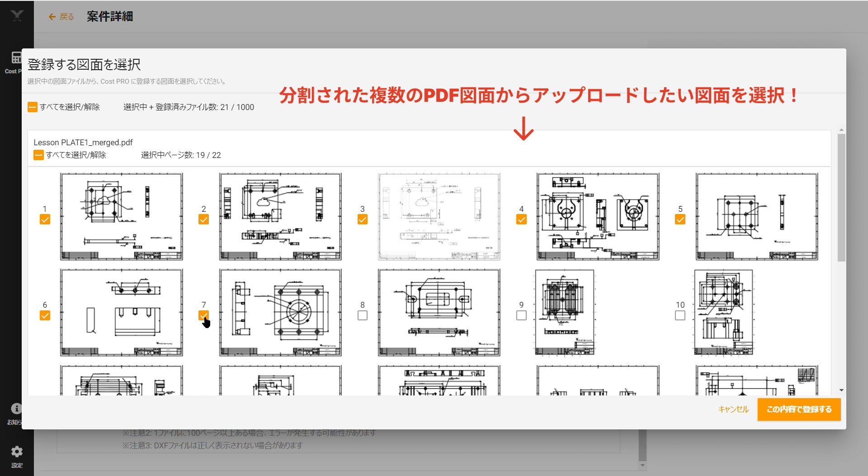This screenshot has height=476, width=868.
Task: Click the 登録する図面を選択 dialog title
Action: pos(84,65)
